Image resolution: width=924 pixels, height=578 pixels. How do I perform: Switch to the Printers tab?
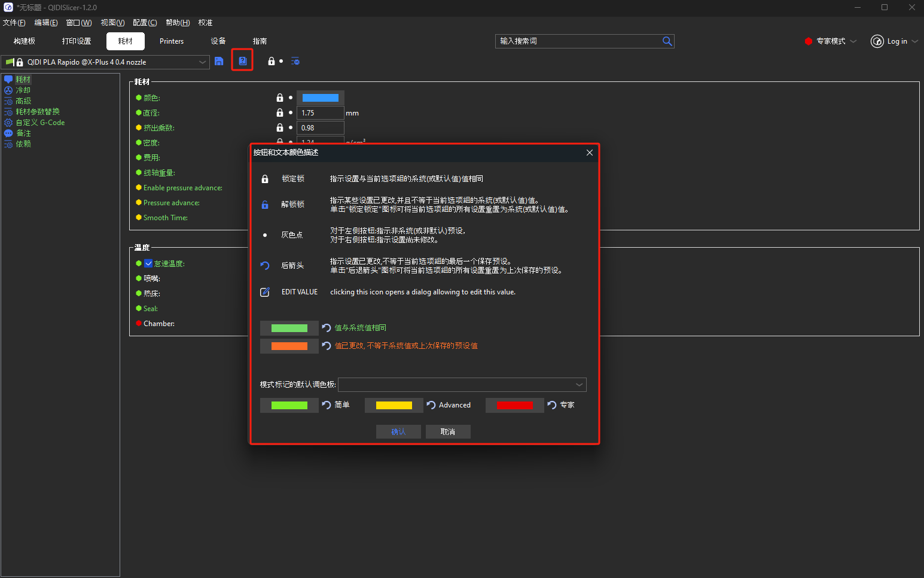click(172, 41)
